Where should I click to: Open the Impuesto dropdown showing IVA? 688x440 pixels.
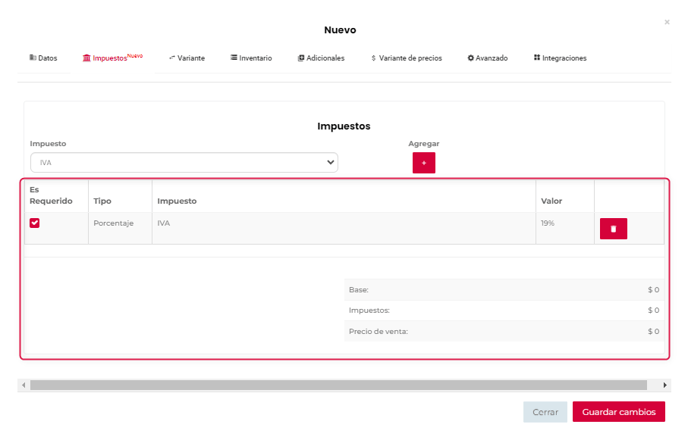pos(184,162)
